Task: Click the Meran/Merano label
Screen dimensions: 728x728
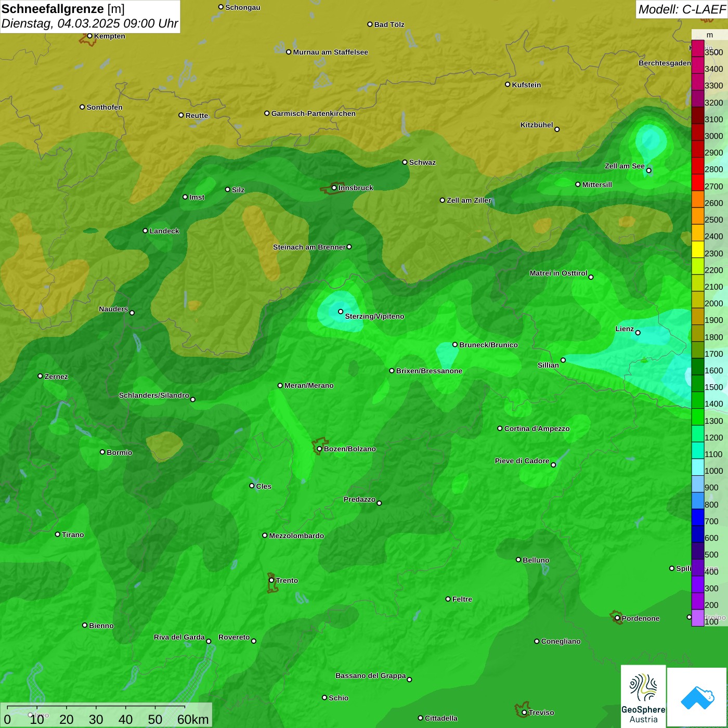Action: point(309,385)
